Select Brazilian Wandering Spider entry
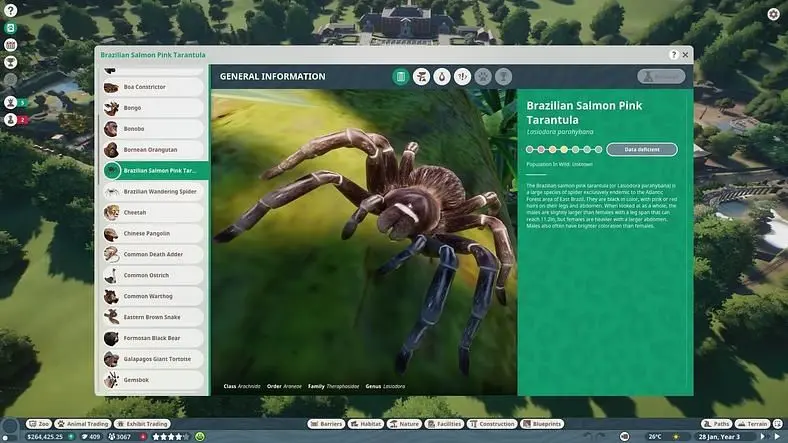The height and width of the screenshot is (443, 788). coord(154,192)
